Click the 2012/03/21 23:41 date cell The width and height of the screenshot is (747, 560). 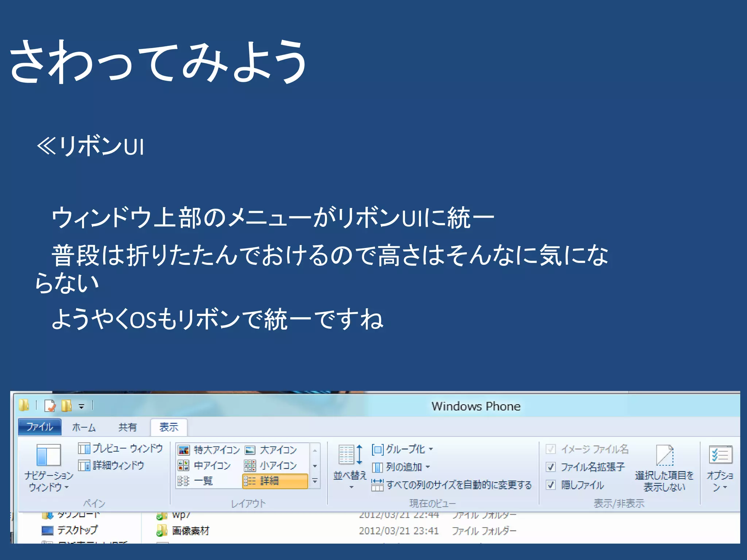(399, 531)
